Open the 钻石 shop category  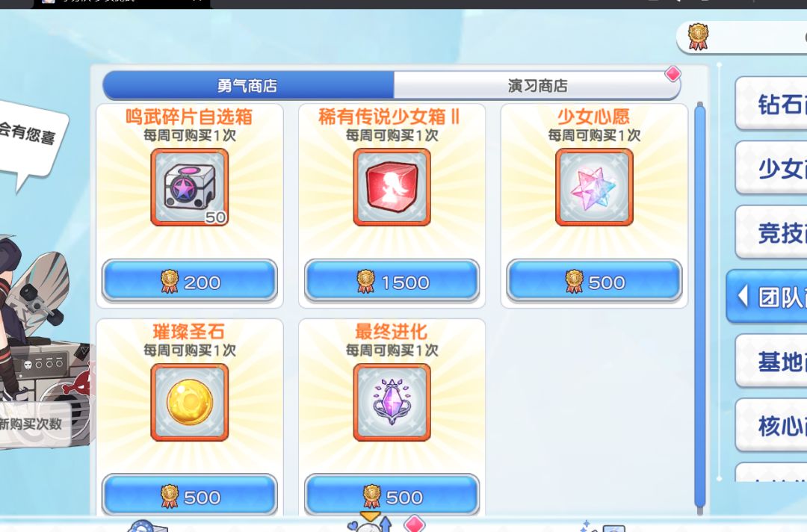coord(771,104)
